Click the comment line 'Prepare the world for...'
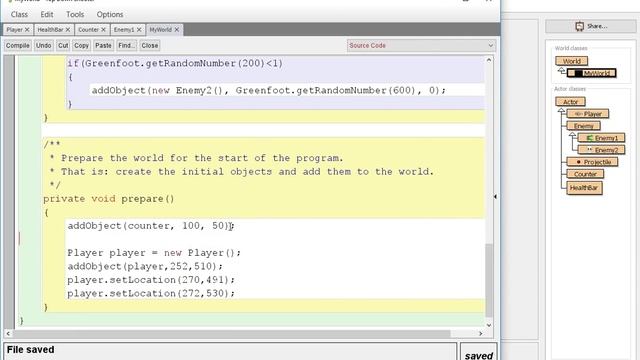This screenshot has width=640, height=360. click(x=196, y=158)
